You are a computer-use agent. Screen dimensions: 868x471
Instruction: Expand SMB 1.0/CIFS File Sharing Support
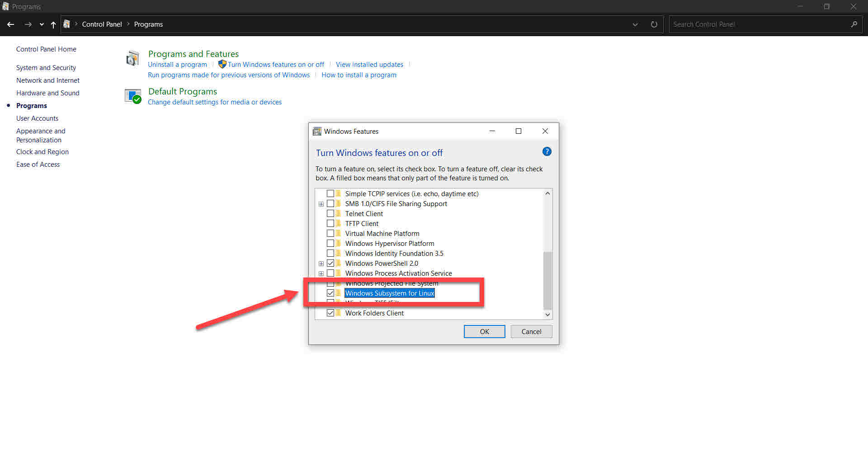321,204
